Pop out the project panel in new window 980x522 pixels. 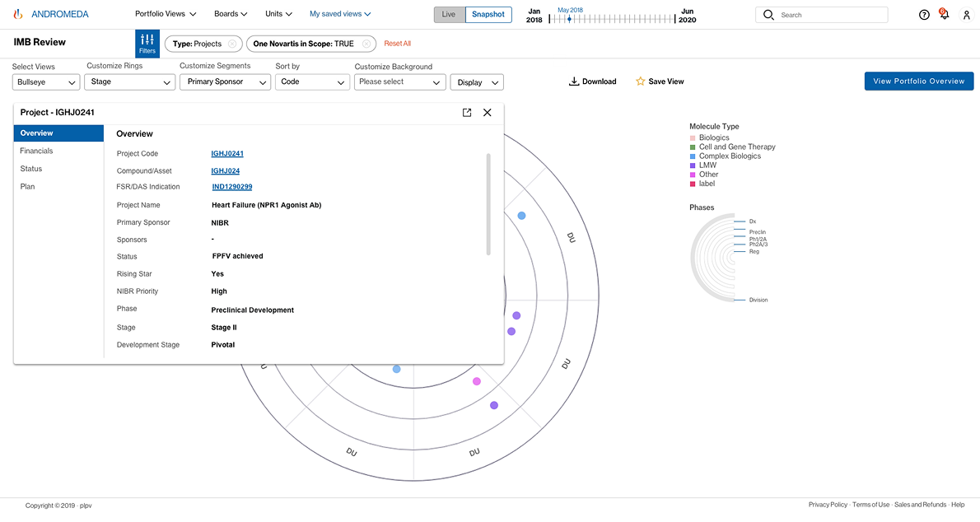click(x=467, y=113)
